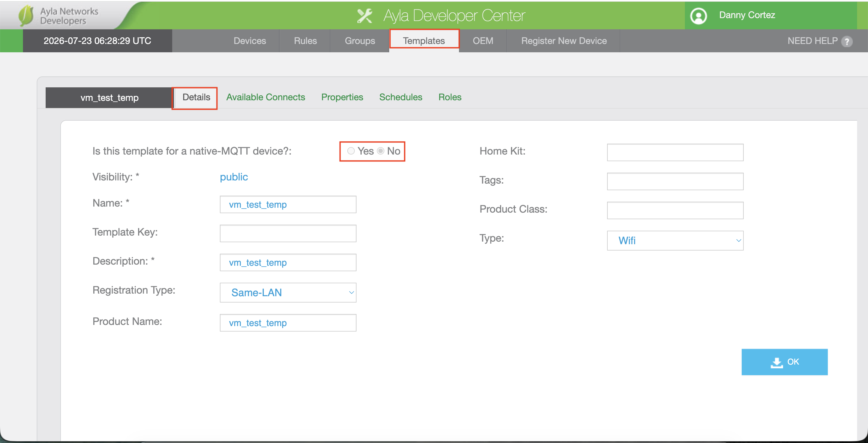
Task: Open Register New Device page
Action: click(x=564, y=41)
